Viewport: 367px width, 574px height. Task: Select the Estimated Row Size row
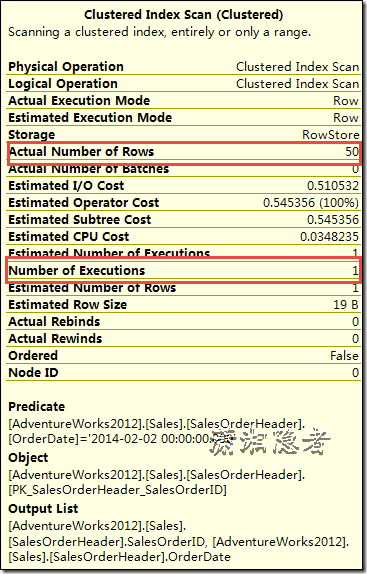183,305
